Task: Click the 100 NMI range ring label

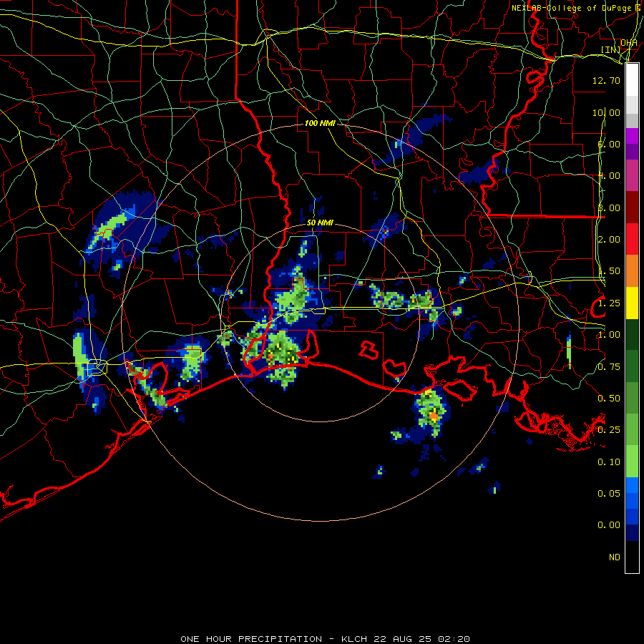Action: point(320,123)
